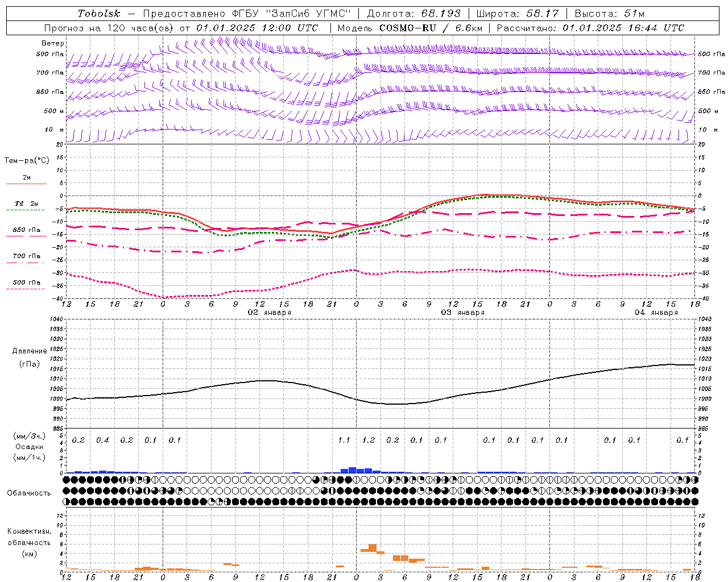Click the "03 января" date label
The width and height of the screenshot is (728, 582).
click(x=463, y=313)
